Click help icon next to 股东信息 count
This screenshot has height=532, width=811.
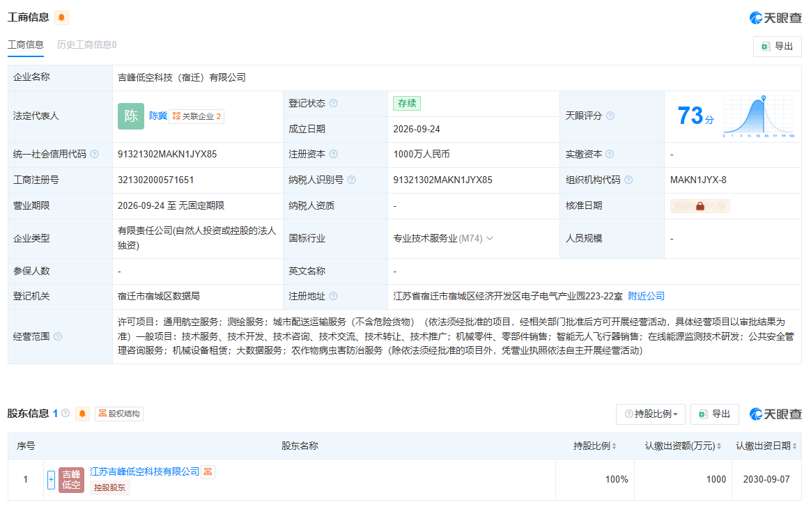65,413
